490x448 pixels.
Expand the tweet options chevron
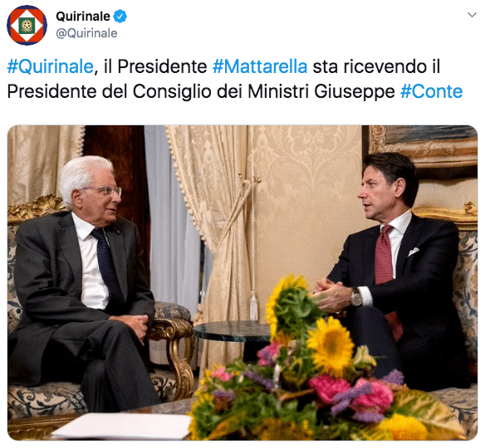pos(472,15)
